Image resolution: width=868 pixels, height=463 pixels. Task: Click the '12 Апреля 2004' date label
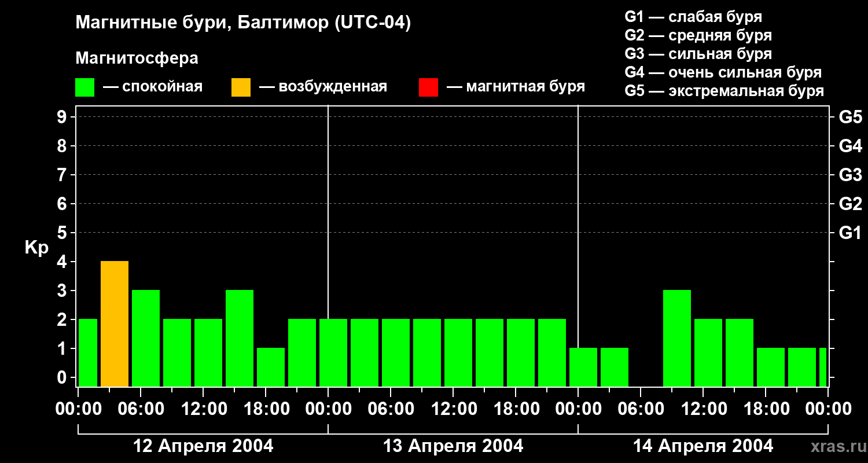203,446
